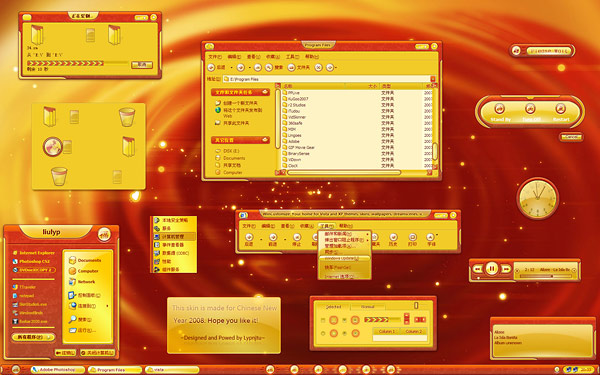600x375 pixels.
Task: Open the address bar dropdown in Program Files
Action: tap(433, 79)
